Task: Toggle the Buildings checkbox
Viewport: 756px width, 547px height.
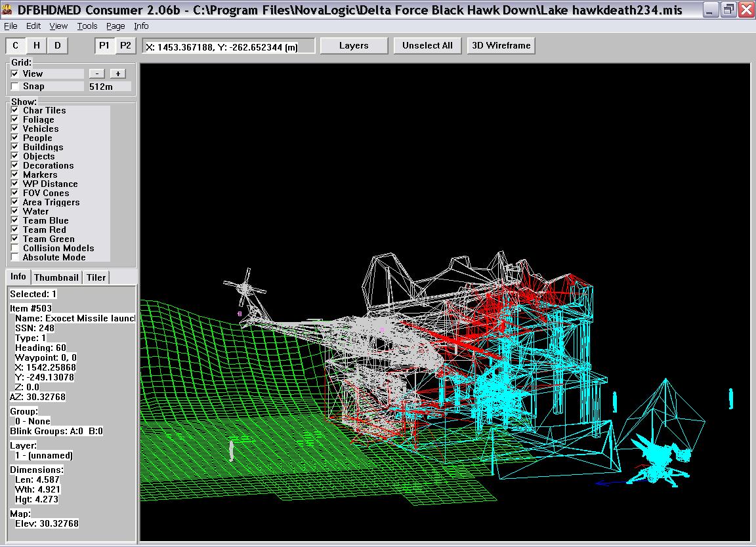Action: pos(15,147)
